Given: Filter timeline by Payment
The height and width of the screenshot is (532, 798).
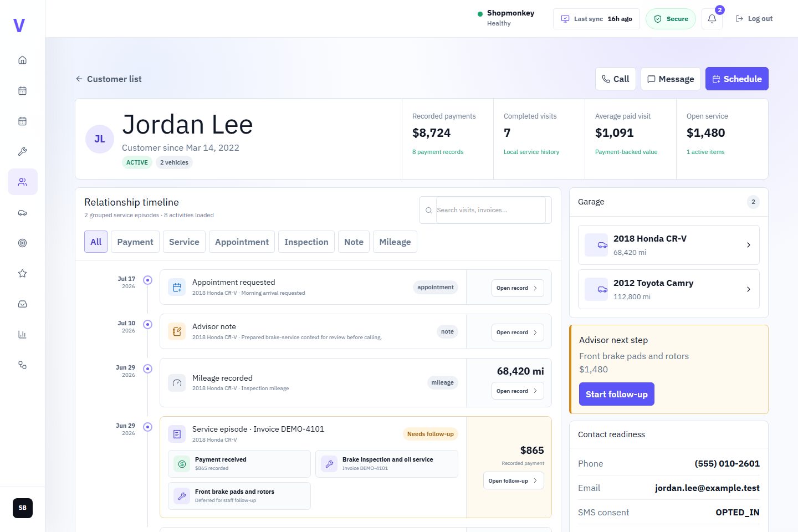Looking at the screenshot, I should pos(135,242).
